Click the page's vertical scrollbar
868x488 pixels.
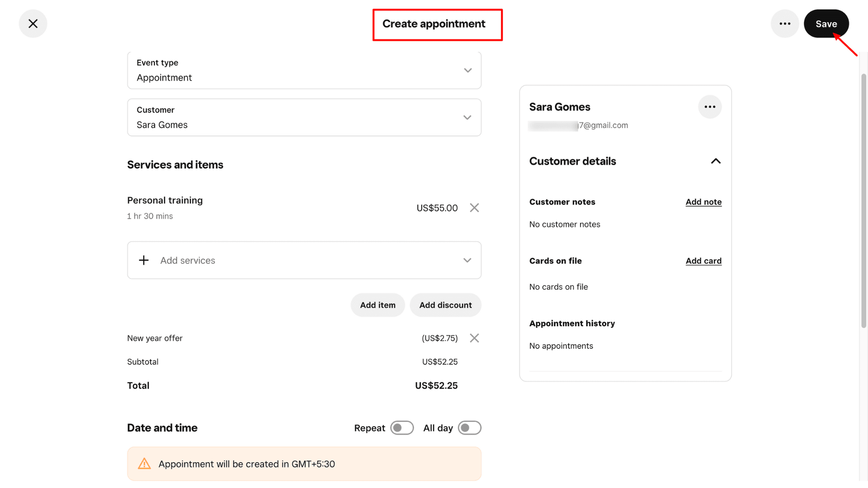pyautogui.click(x=863, y=201)
